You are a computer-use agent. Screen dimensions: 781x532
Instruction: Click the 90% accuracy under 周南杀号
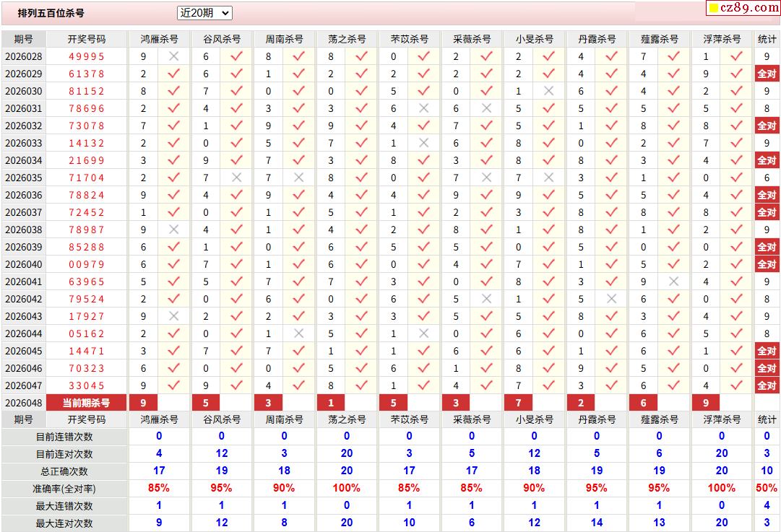(x=284, y=488)
